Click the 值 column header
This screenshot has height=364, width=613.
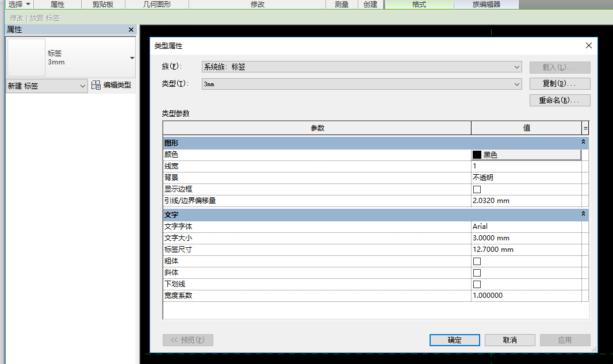[x=527, y=128]
